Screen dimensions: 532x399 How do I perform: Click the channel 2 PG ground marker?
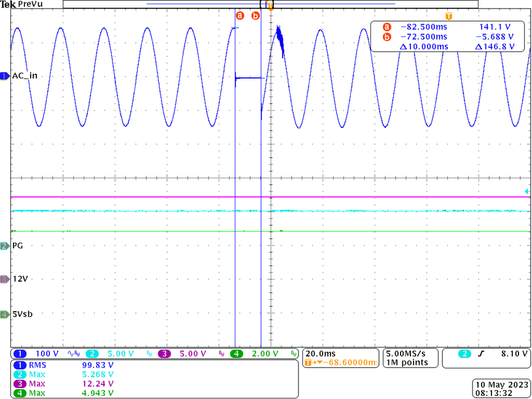[x=4, y=246]
